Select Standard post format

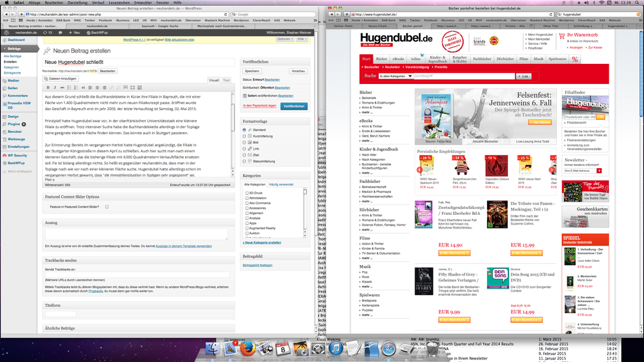244,130
